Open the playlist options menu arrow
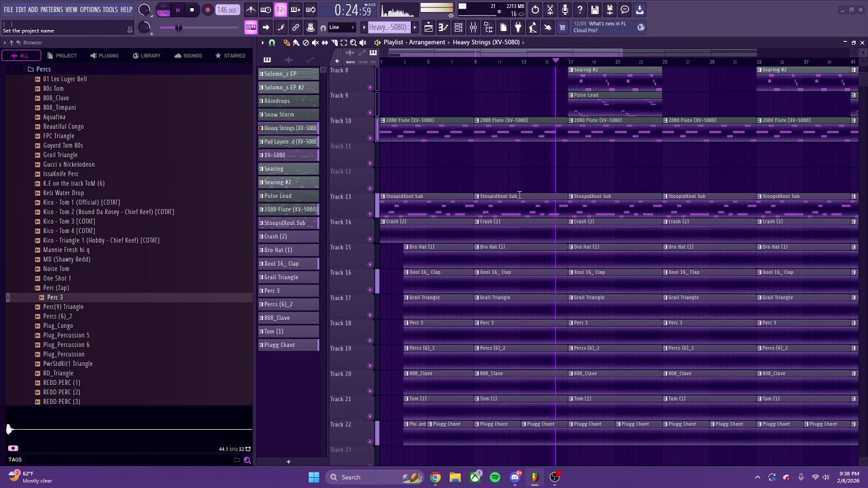Screen dimensions: 868x488 coord(262,43)
